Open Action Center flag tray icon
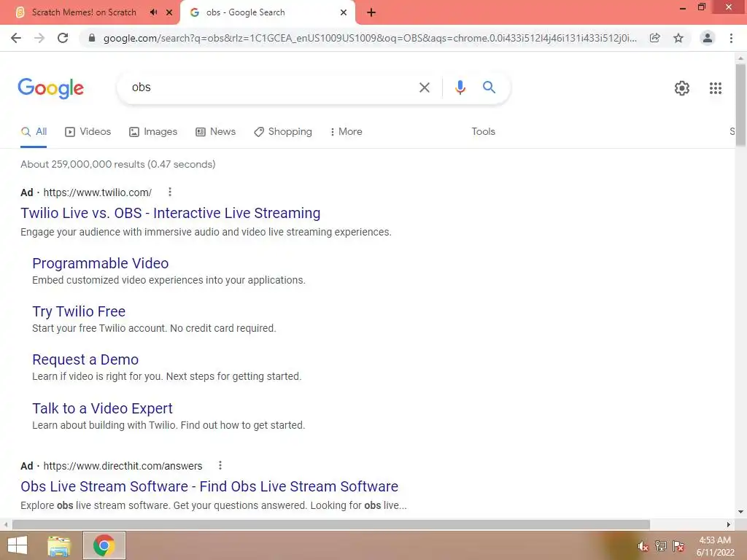 coord(678,546)
